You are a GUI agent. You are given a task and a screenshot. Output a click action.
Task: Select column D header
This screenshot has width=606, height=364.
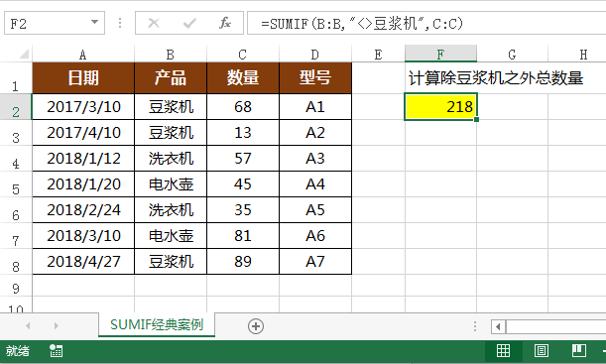(x=315, y=55)
